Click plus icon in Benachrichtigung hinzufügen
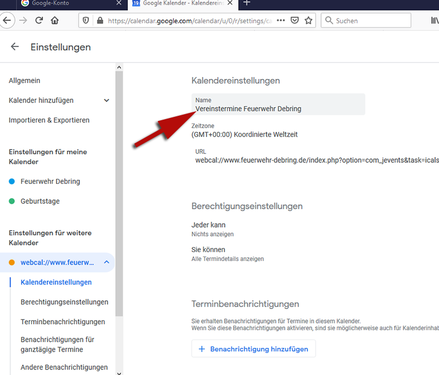The width and height of the screenshot is (439, 375). (x=201, y=349)
